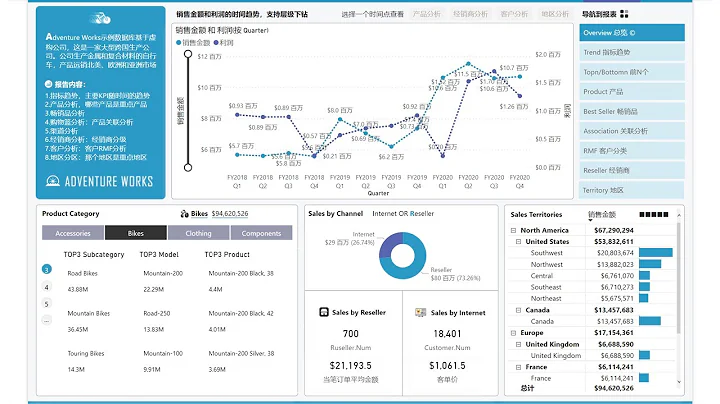Click Road-250 model entry
The height and width of the screenshot is (404, 720).
coord(157,313)
